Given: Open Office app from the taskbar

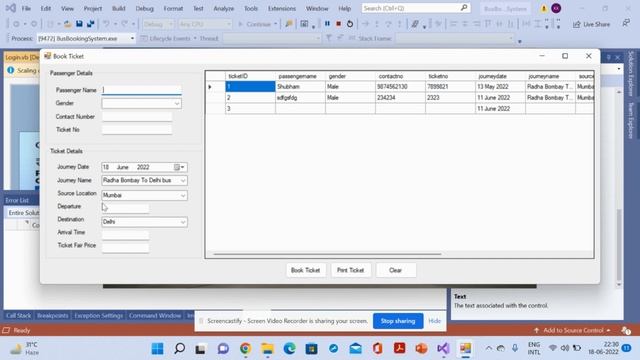Looking at the screenshot, I should click(378, 348).
